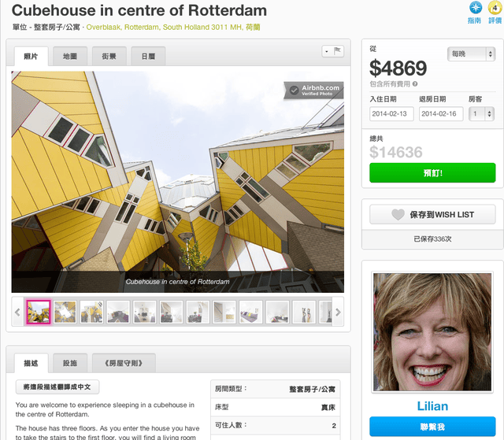Viewport: 504px width, 440px height.
Task: Click the flag report icon
Action: point(337,50)
